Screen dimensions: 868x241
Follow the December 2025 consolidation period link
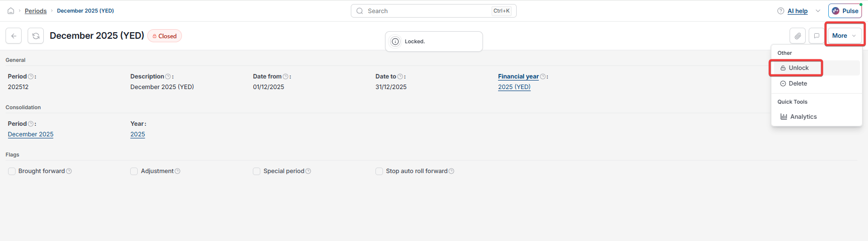tap(31, 134)
